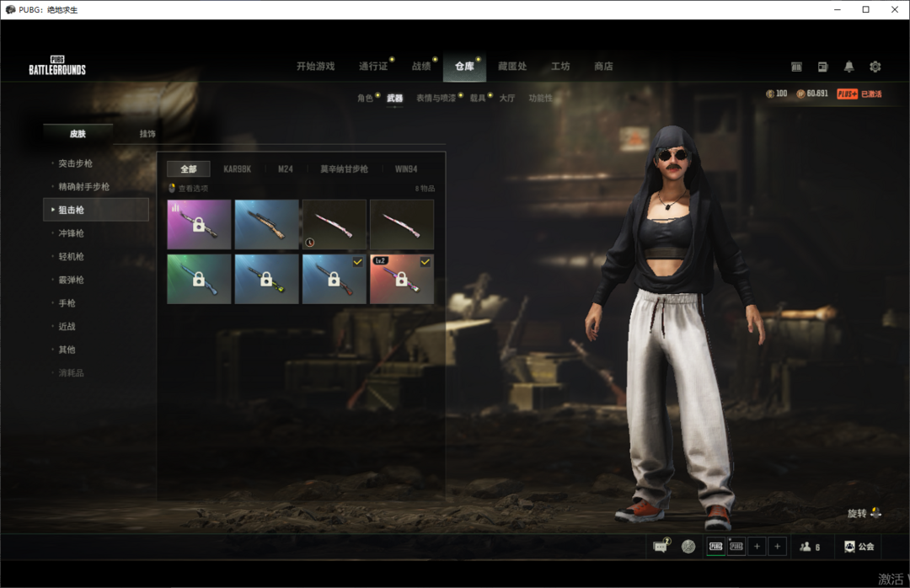The width and height of the screenshot is (910, 588).
Task: Expand 冲锋枪 SMG category
Action: tap(72, 233)
